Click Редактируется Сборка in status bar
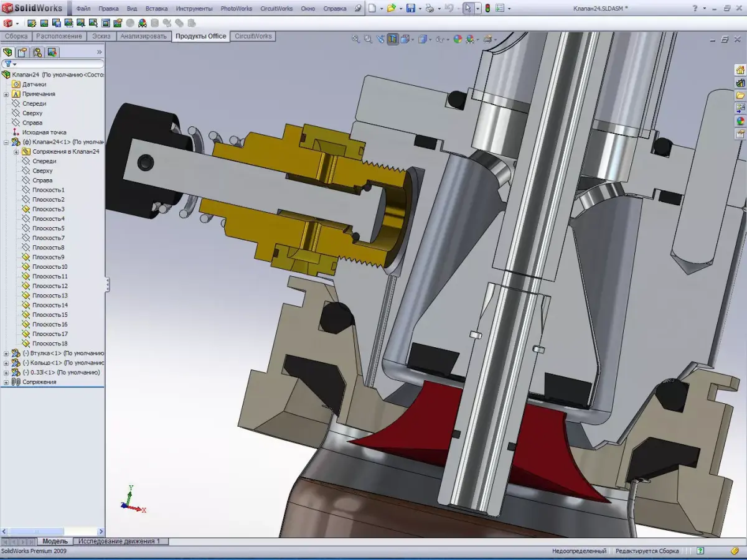This screenshot has width=747, height=560. (x=647, y=551)
